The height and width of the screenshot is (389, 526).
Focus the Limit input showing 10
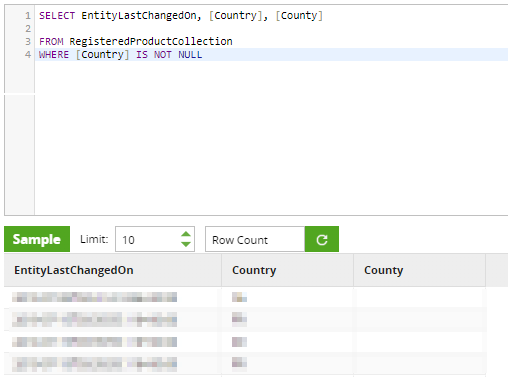click(x=155, y=239)
